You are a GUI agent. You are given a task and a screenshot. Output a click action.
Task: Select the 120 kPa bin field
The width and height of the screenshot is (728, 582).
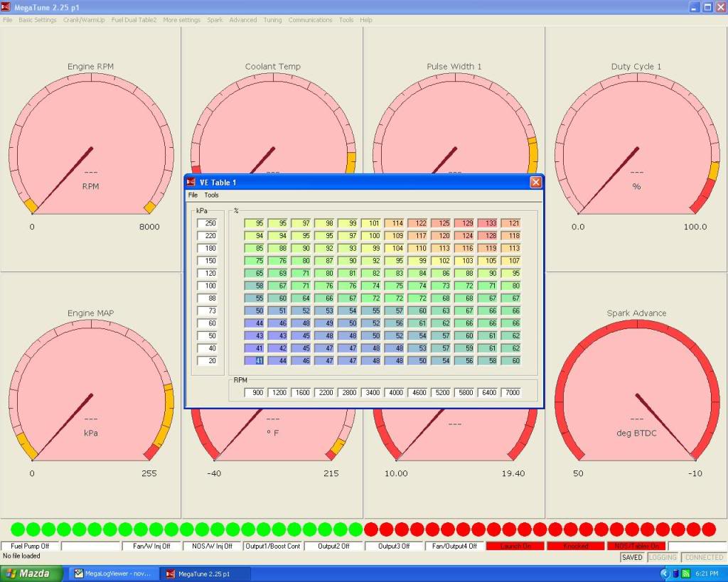207,274
